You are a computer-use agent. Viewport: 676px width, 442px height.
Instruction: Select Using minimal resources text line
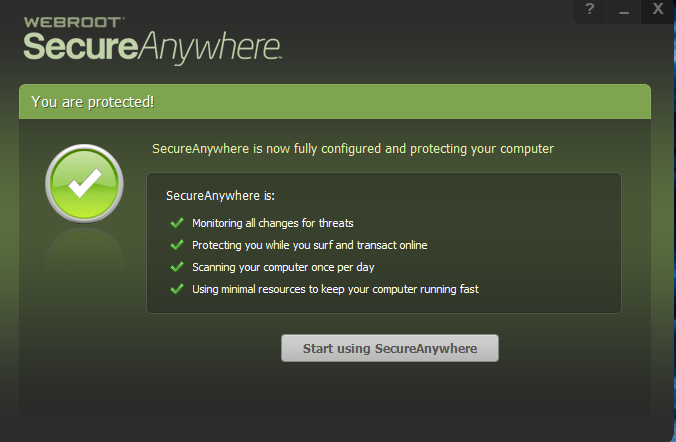pyautogui.click(x=335, y=289)
